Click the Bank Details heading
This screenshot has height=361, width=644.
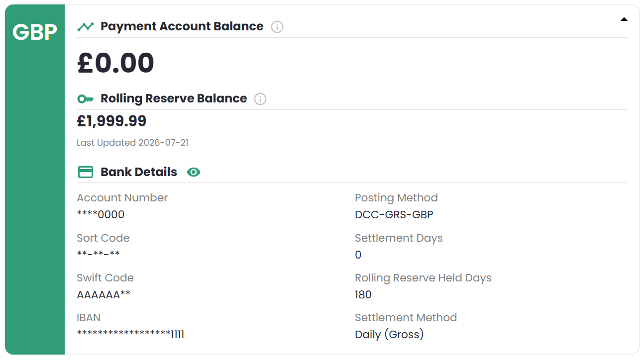(139, 172)
